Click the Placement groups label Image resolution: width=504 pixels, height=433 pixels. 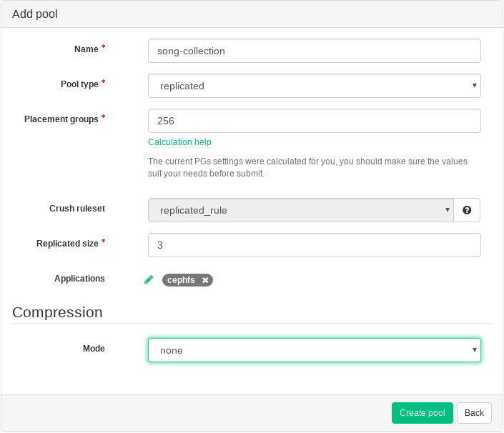click(x=61, y=119)
